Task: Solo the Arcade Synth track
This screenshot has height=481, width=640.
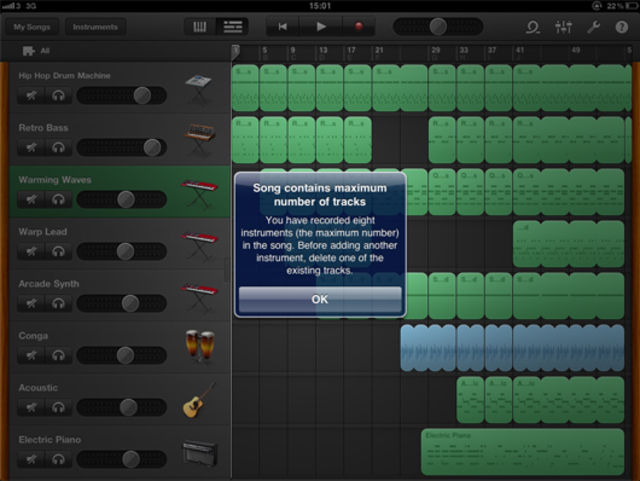Action: (x=58, y=303)
